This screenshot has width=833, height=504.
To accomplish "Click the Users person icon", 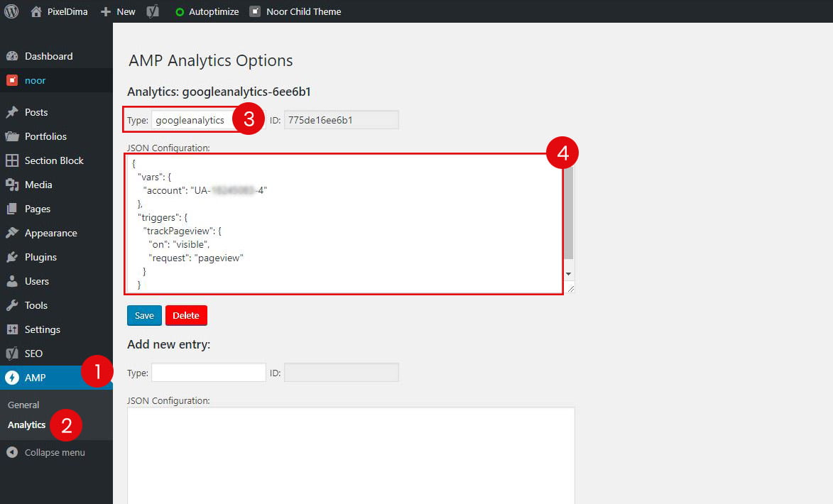I will [11, 281].
